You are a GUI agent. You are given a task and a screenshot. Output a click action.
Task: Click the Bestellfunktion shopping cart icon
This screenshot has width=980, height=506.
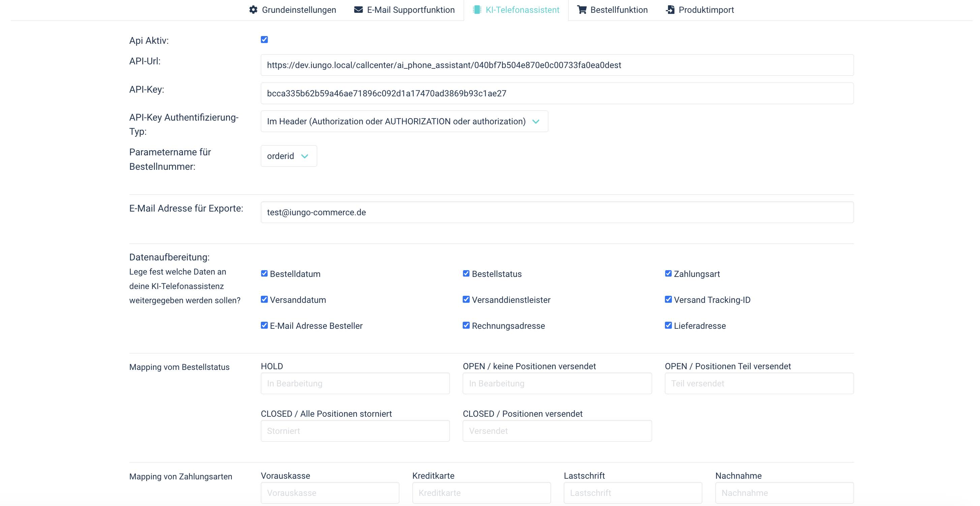point(582,10)
